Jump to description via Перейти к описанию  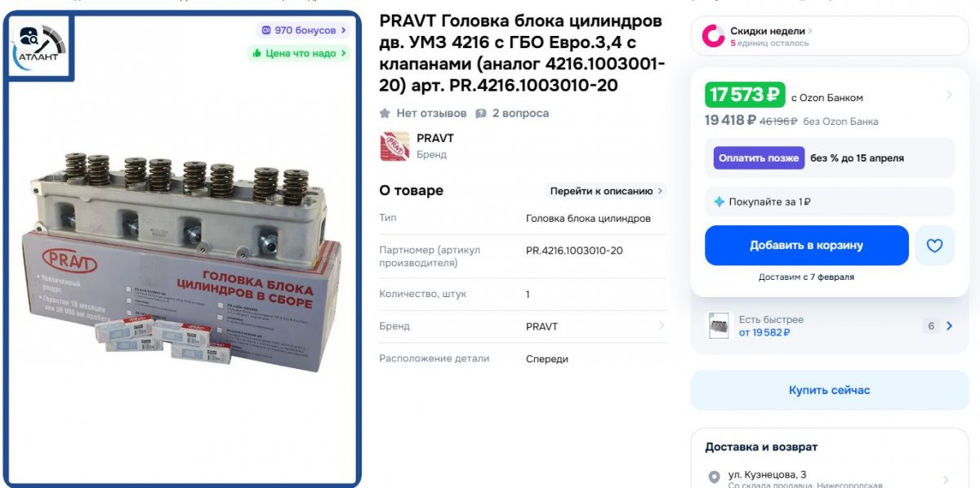click(607, 191)
